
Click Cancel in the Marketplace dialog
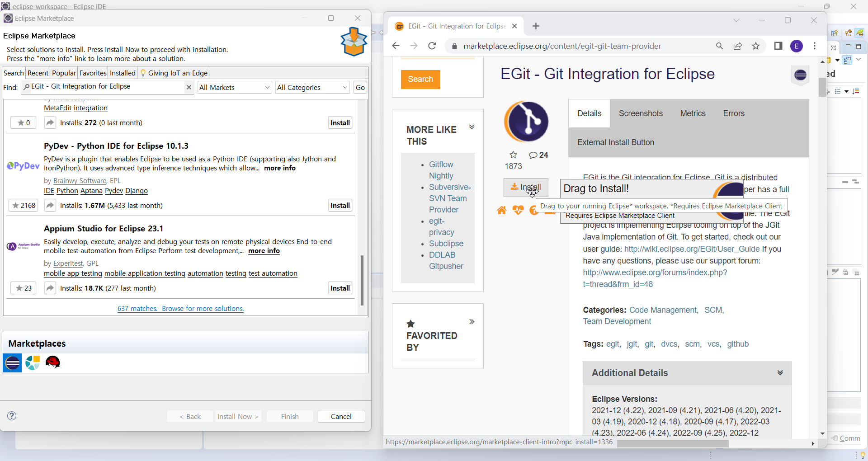click(341, 416)
